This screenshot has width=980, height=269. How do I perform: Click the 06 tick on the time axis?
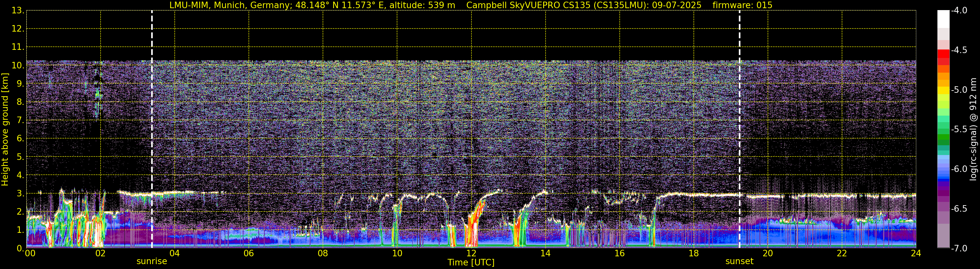click(248, 253)
